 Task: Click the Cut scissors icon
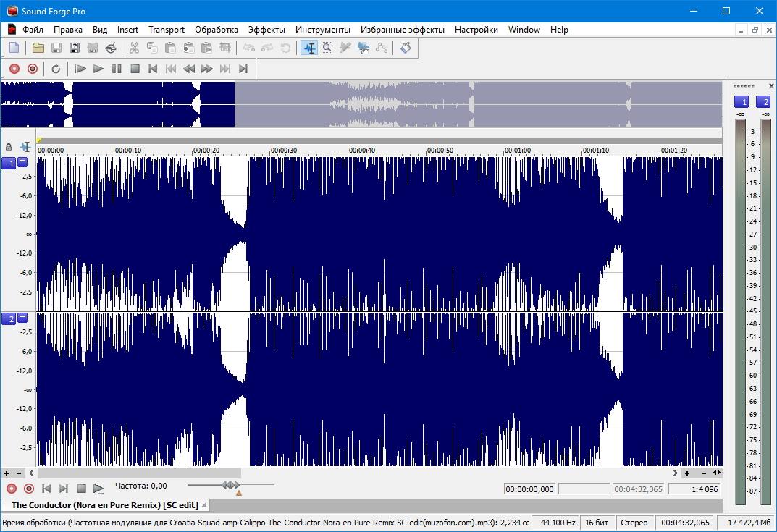pyautogui.click(x=134, y=48)
